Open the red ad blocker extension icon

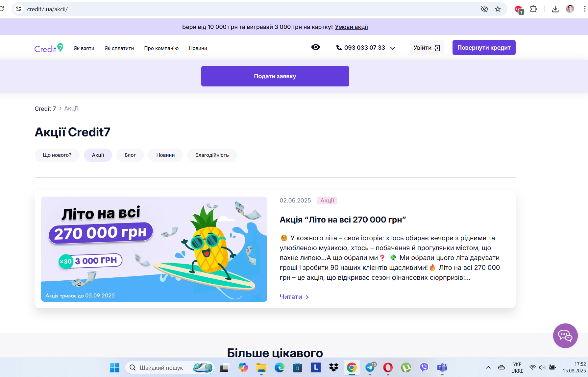(519, 10)
